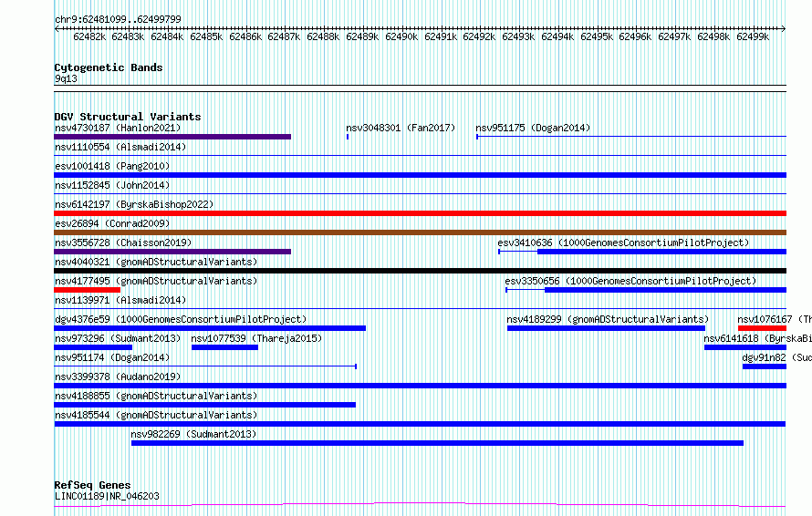Click the nsv1076167 variant label
812x516 pixels.
[775, 319]
